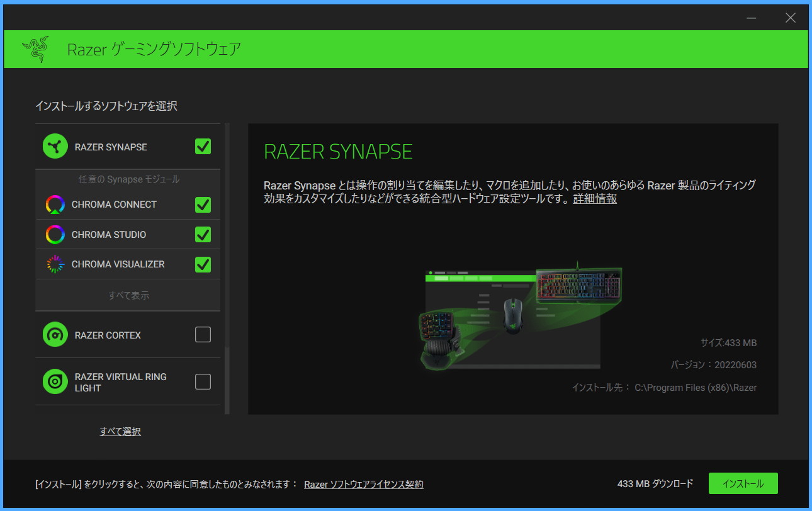Image resolution: width=812 pixels, height=511 pixels.
Task: Click the Razer Cortex icon
Action: [55, 335]
